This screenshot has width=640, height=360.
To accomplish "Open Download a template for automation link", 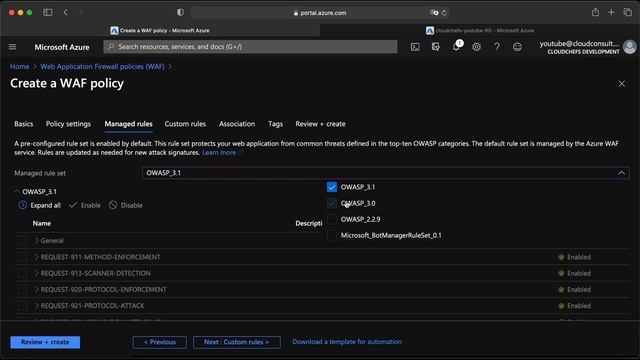I will 347,342.
